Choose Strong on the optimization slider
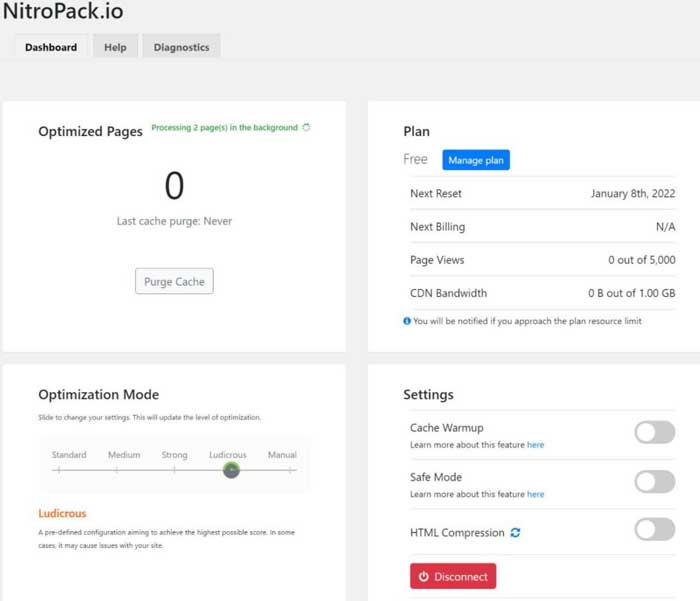This screenshot has width=700, height=601. [174, 469]
